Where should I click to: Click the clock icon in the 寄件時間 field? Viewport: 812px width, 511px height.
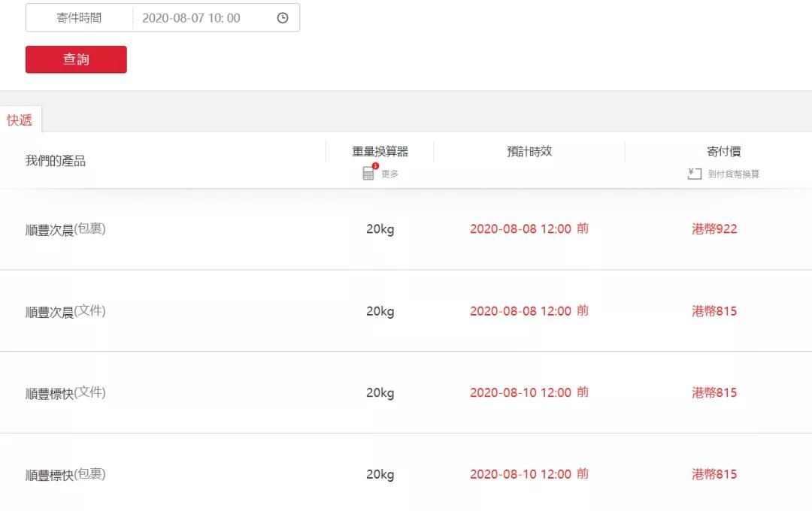[x=283, y=18]
